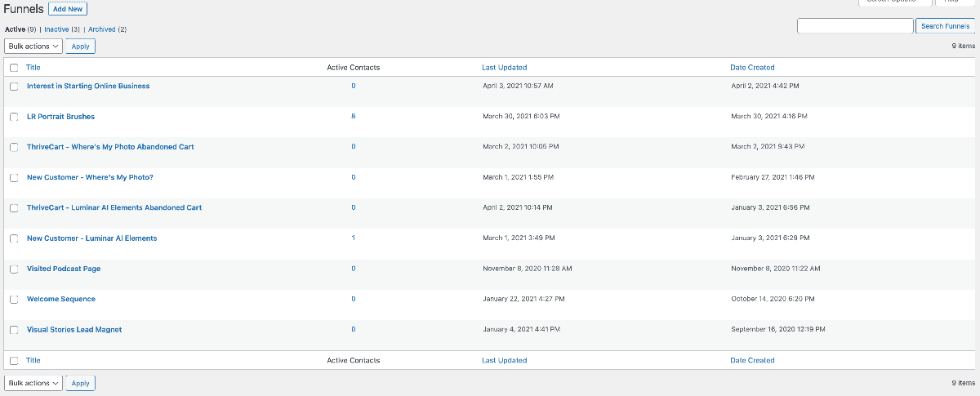Click the Funnels page heading
The width and height of the screenshot is (980, 396).
tap(24, 9)
